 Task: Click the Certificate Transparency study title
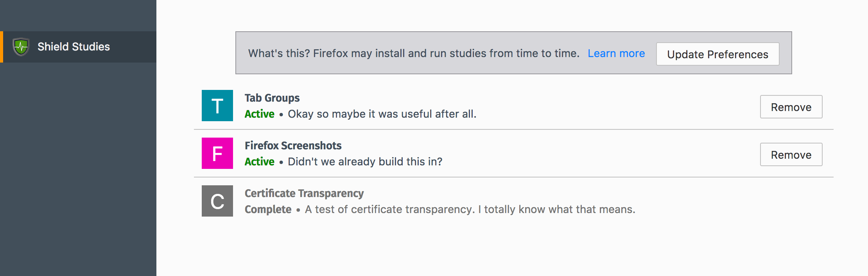coord(304,193)
